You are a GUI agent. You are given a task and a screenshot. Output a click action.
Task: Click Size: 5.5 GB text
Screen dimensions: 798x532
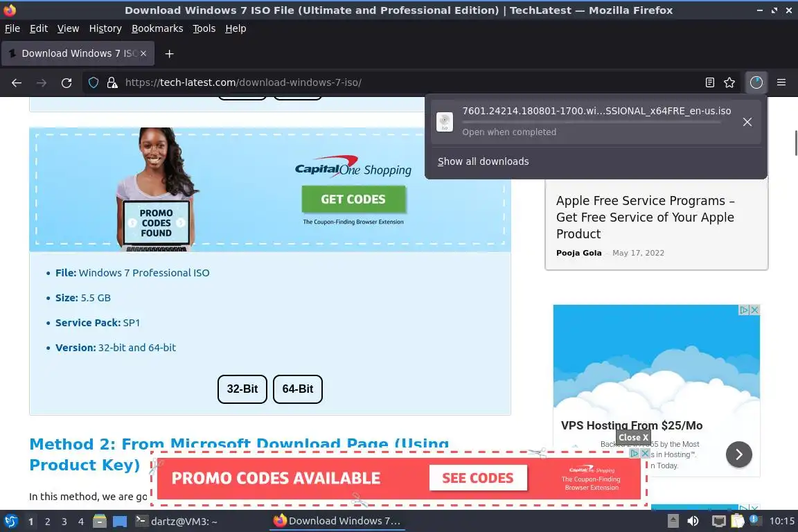click(83, 298)
